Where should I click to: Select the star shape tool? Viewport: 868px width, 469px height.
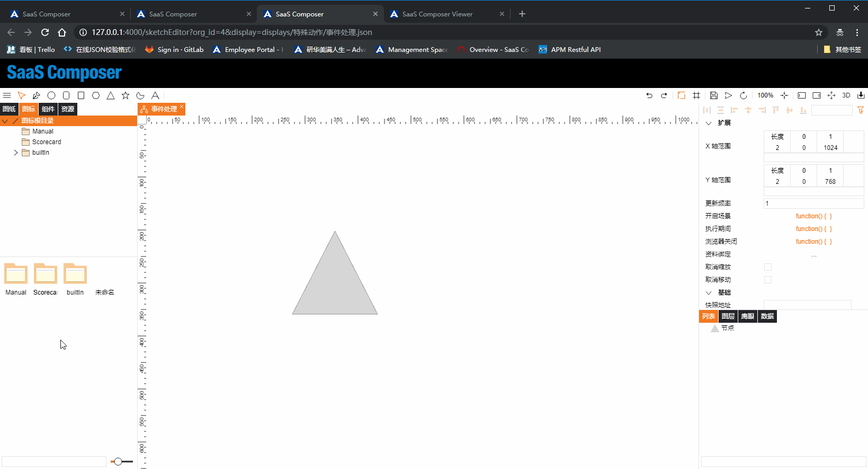(x=126, y=95)
